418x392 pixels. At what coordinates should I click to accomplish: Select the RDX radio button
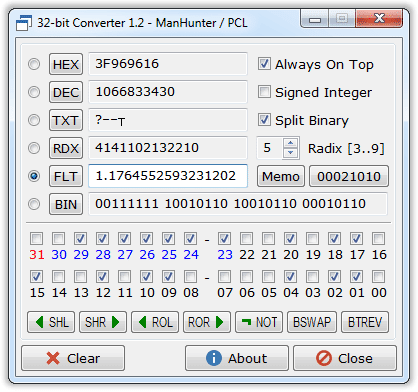pyautogui.click(x=34, y=148)
